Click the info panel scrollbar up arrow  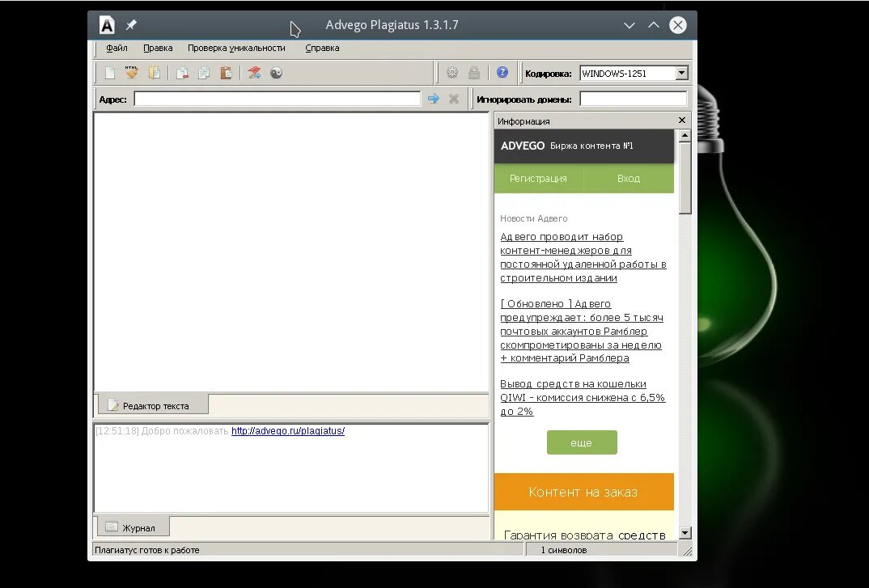[x=685, y=136]
